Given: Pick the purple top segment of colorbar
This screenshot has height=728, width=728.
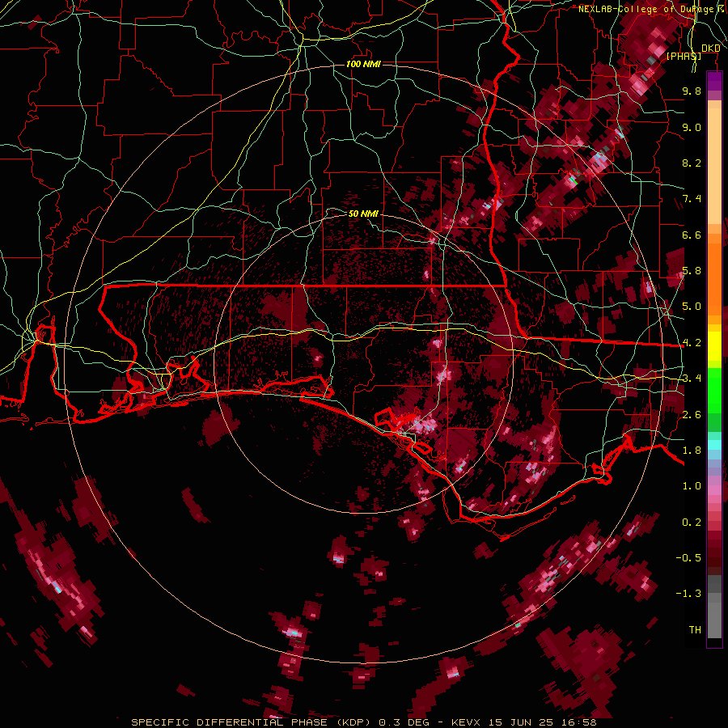Looking at the screenshot, I should (x=714, y=81).
